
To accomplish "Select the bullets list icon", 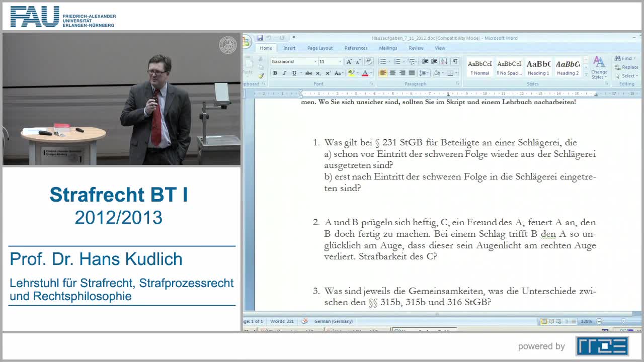I will (x=383, y=61).
